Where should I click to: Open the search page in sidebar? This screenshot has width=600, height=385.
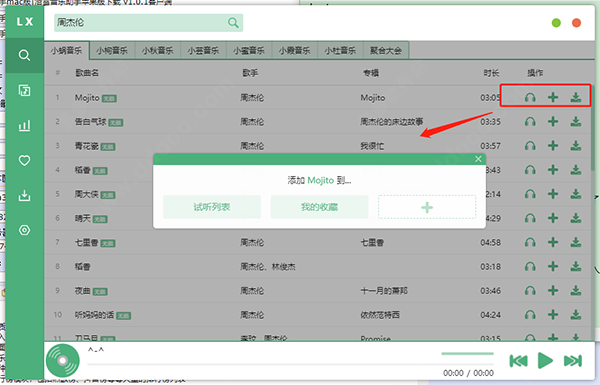[24, 55]
